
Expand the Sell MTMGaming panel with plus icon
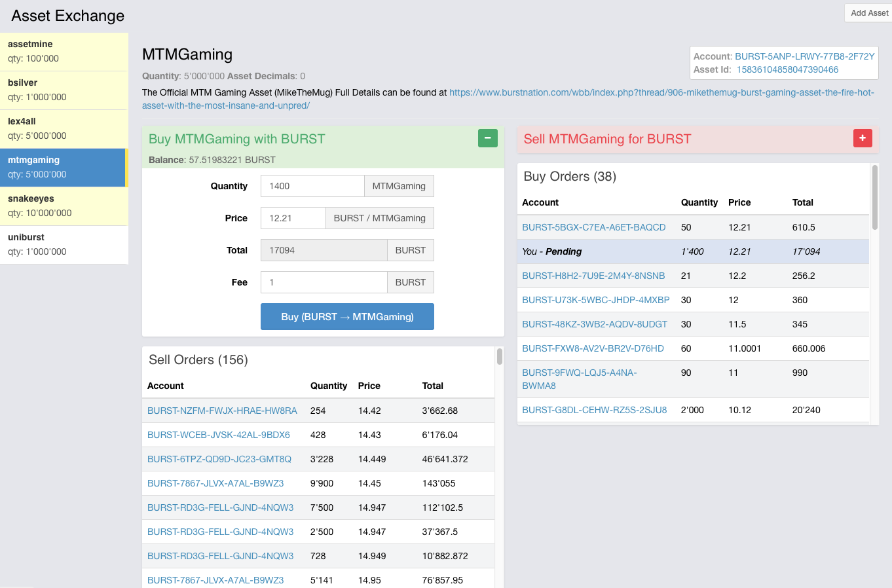pos(862,138)
